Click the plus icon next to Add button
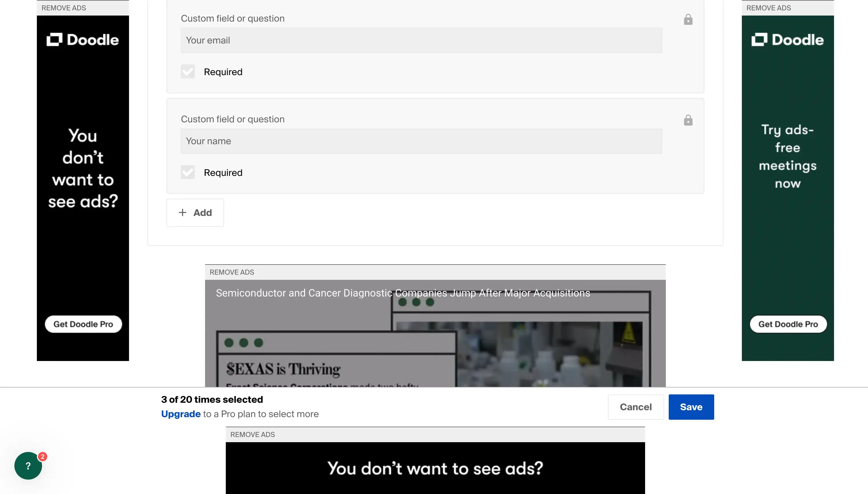The height and width of the screenshot is (494, 868). pos(182,212)
